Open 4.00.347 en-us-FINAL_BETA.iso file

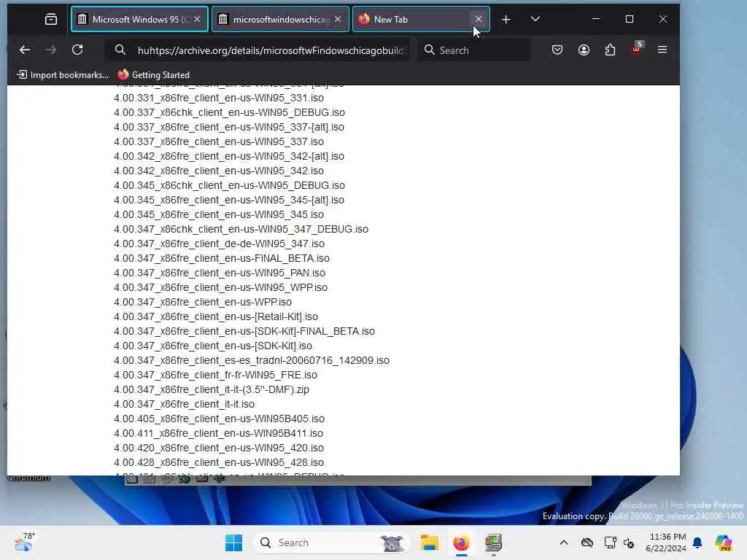click(222, 258)
